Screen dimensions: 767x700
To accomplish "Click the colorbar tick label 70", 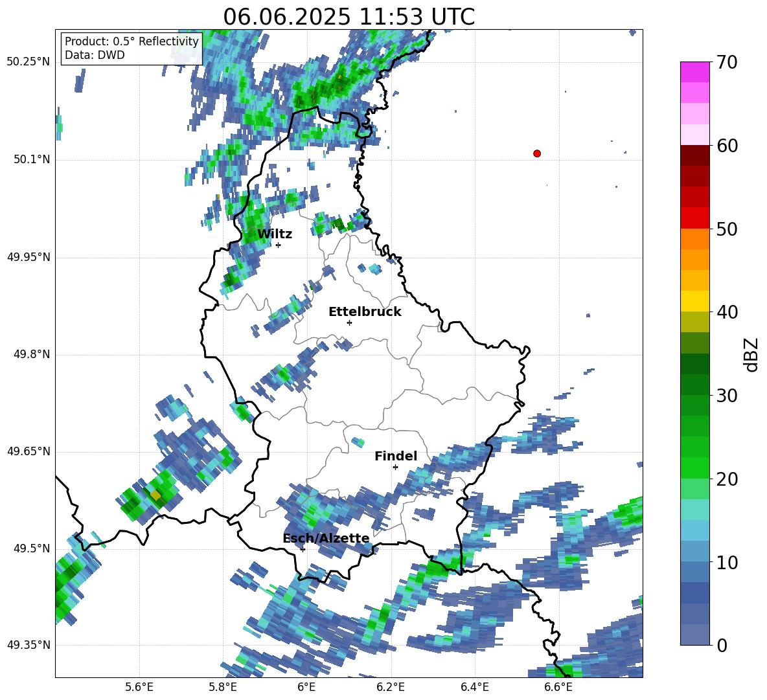I will (x=727, y=62).
